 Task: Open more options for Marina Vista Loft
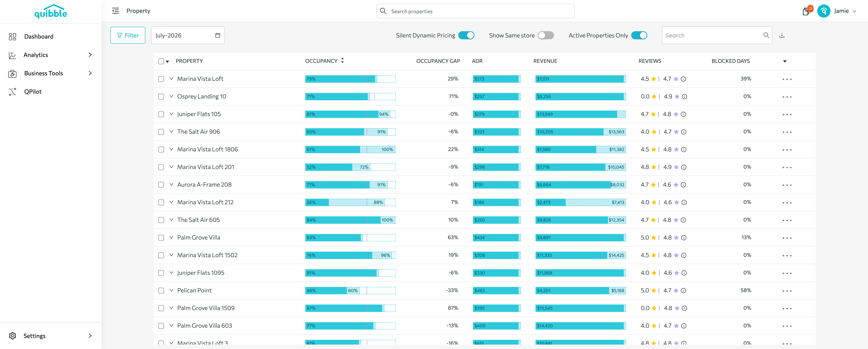tap(787, 79)
